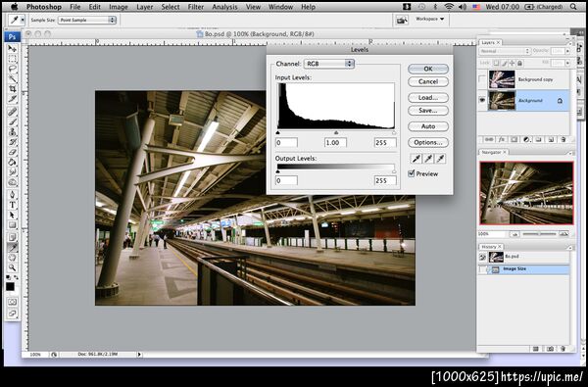The height and width of the screenshot is (387, 588).
Task: Open the Analysis menu
Action: tap(224, 7)
